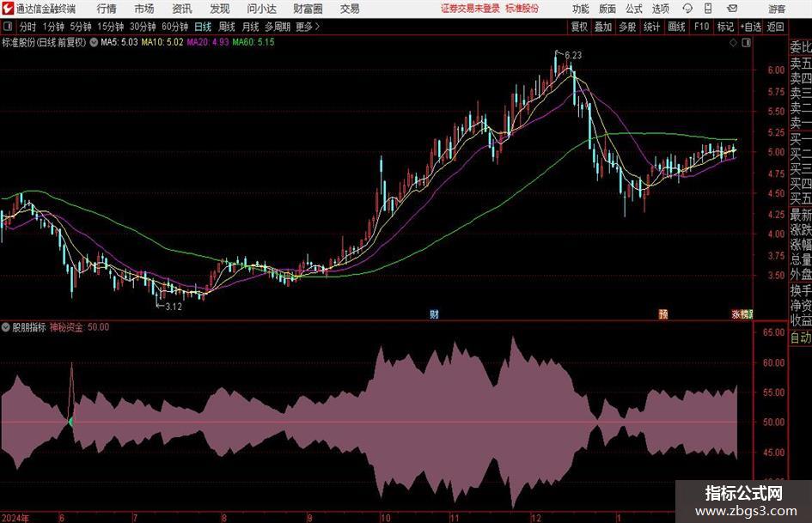The height and width of the screenshot is (523, 812).
Task: Click the 3.12 low price label
Action: coord(174,307)
